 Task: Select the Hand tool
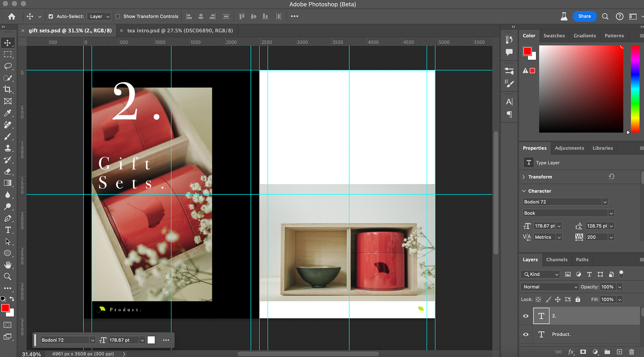[x=8, y=265]
